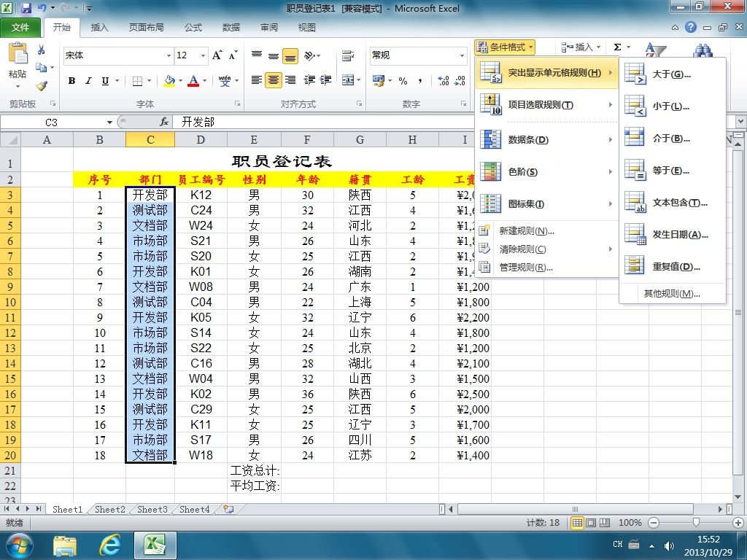Select middle vertical alignment
The width and height of the screenshot is (747, 560).
274,55
